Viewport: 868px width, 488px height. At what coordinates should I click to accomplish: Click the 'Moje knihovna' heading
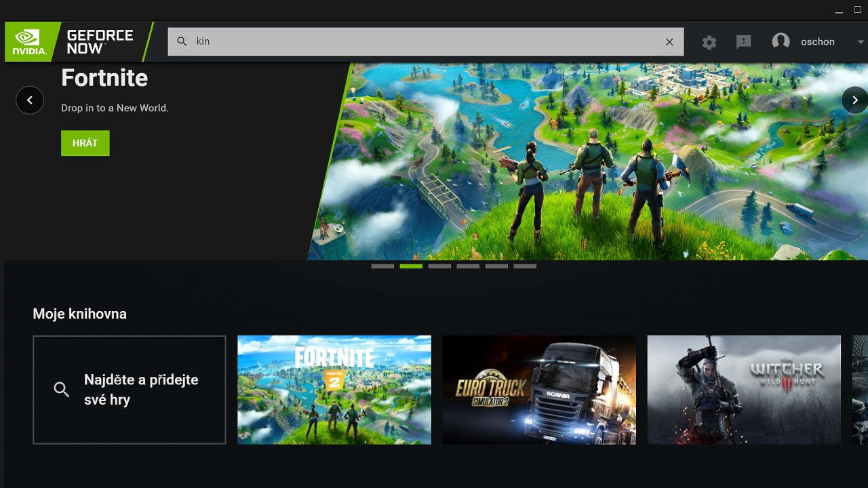pyautogui.click(x=79, y=314)
